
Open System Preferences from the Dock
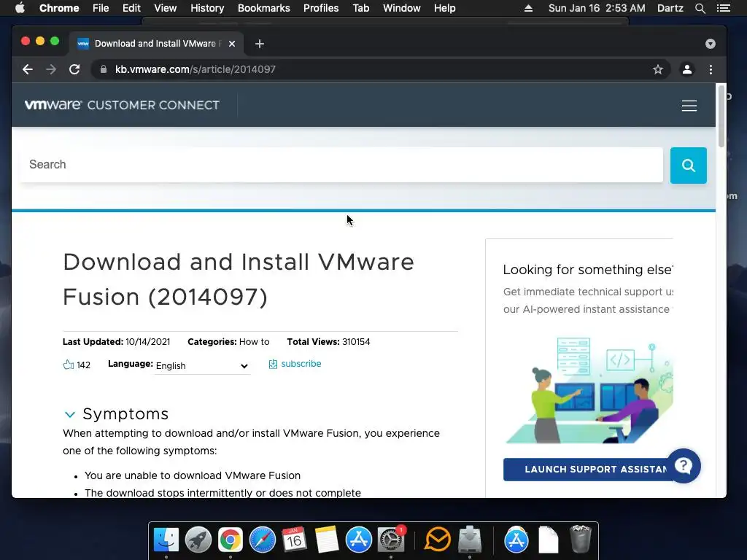click(391, 540)
